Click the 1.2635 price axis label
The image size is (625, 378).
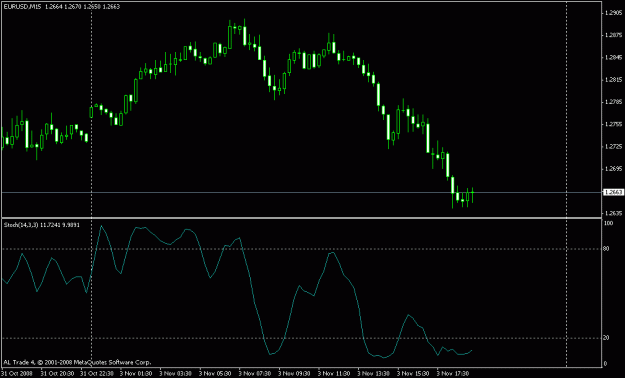coord(613,213)
